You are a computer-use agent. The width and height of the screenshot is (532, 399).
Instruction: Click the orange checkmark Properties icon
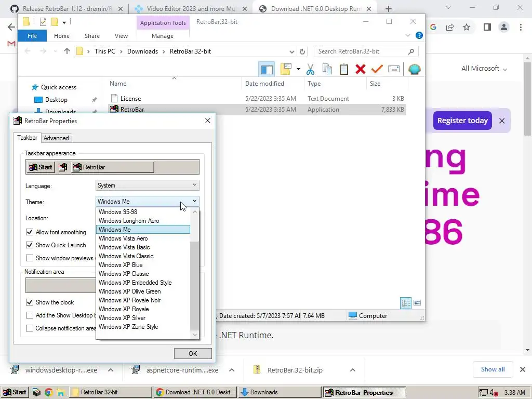point(377,69)
